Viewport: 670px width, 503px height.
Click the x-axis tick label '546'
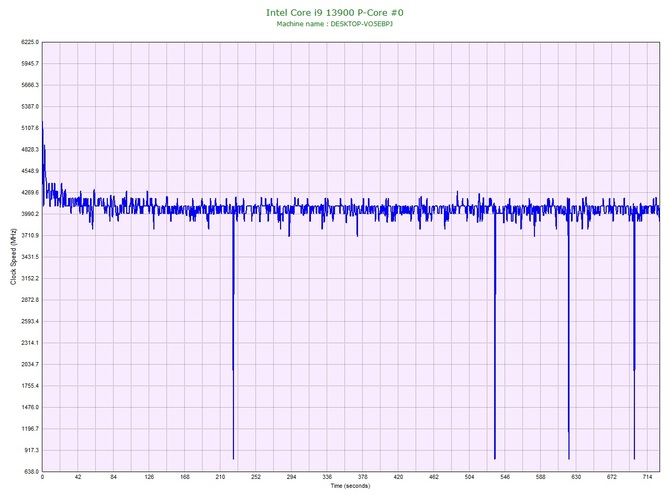click(505, 477)
